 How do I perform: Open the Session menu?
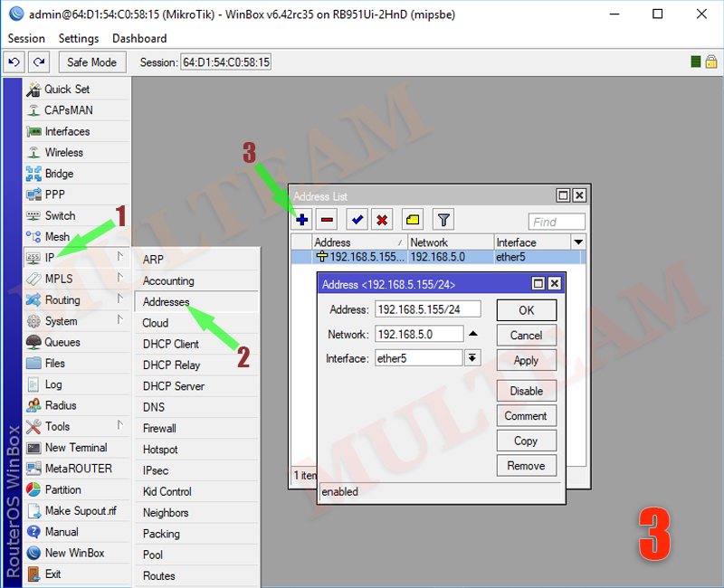[26, 38]
